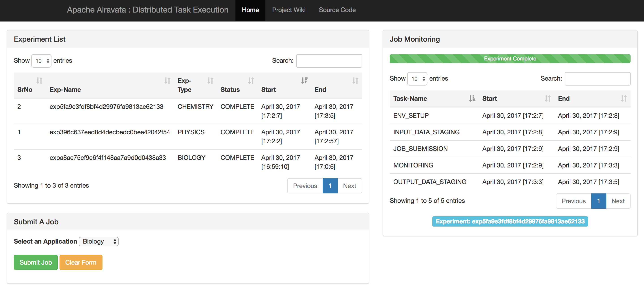
Task: Click the BIOLOGY experiment type cell
Action: coord(192,158)
